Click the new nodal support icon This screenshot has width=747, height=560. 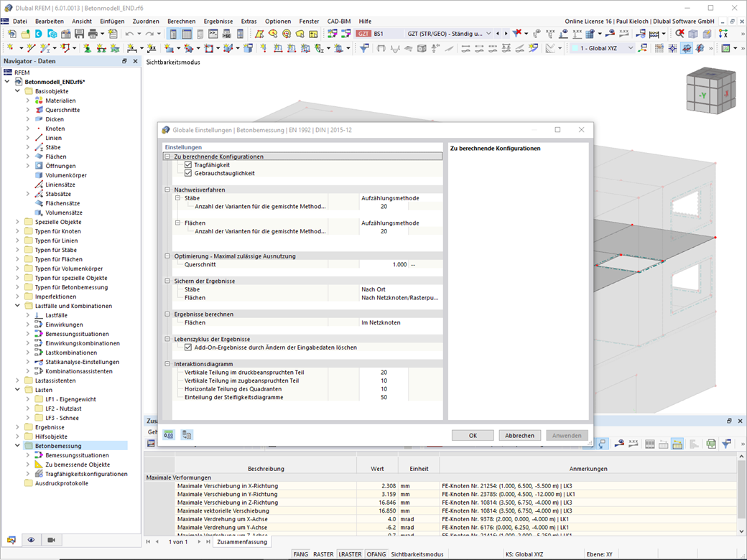point(87,48)
